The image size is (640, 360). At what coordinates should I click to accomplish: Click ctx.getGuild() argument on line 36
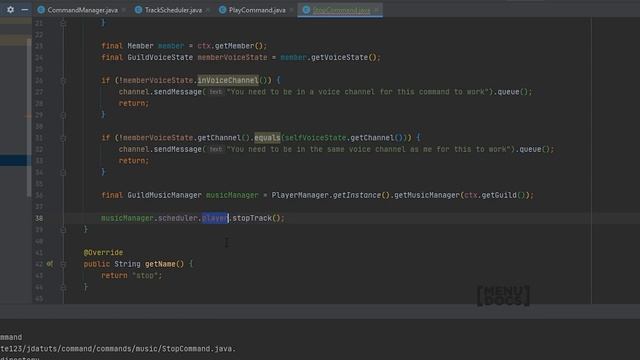click(496, 196)
